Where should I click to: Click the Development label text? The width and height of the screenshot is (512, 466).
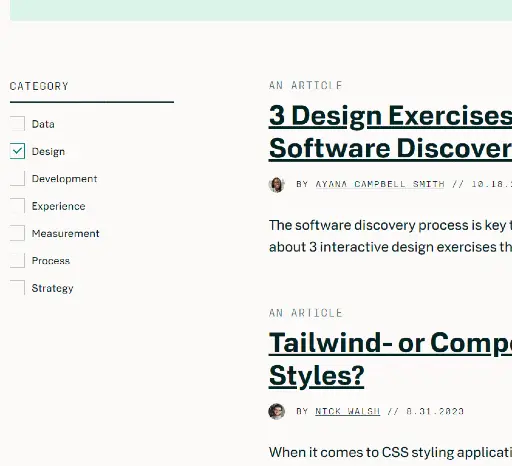tap(64, 179)
